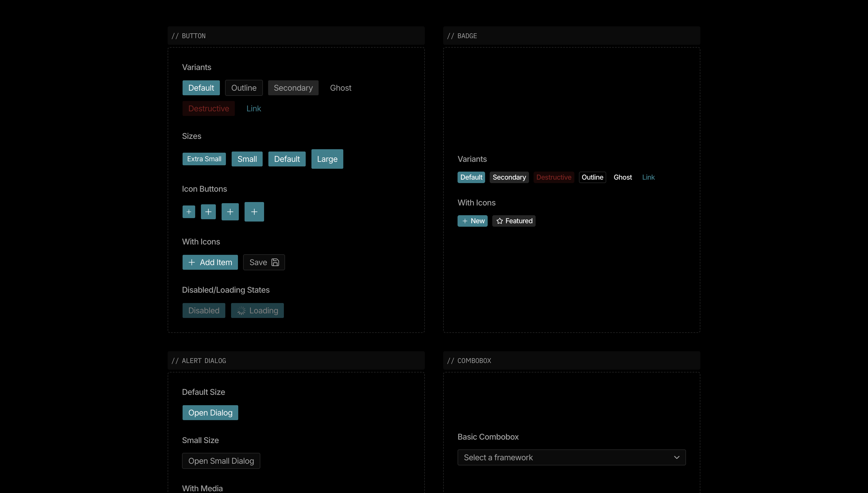Screen dimensions: 868x493
Task: Click the With Media heading
Action: [x=203, y=488]
